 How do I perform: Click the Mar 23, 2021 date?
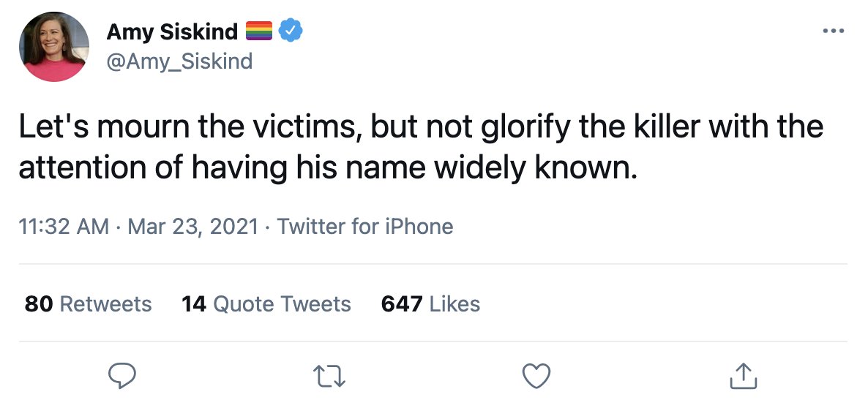coord(192,227)
